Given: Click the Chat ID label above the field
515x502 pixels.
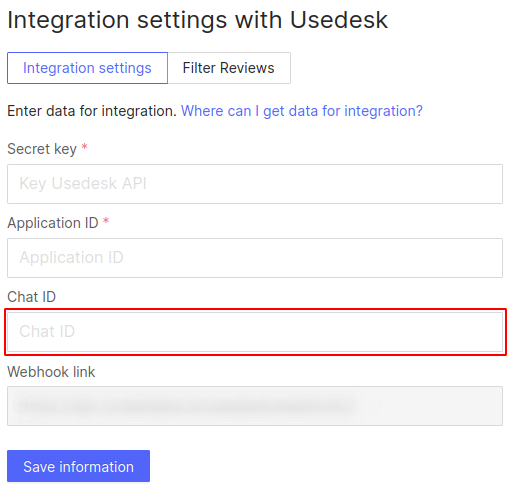Looking at the screenshot, I should point(32,297).
